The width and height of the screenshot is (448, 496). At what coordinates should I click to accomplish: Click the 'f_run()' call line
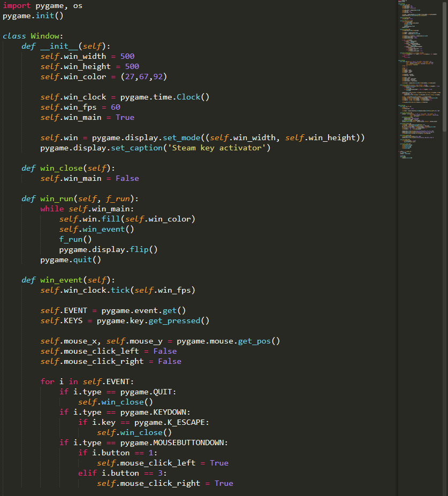point(75,240)
